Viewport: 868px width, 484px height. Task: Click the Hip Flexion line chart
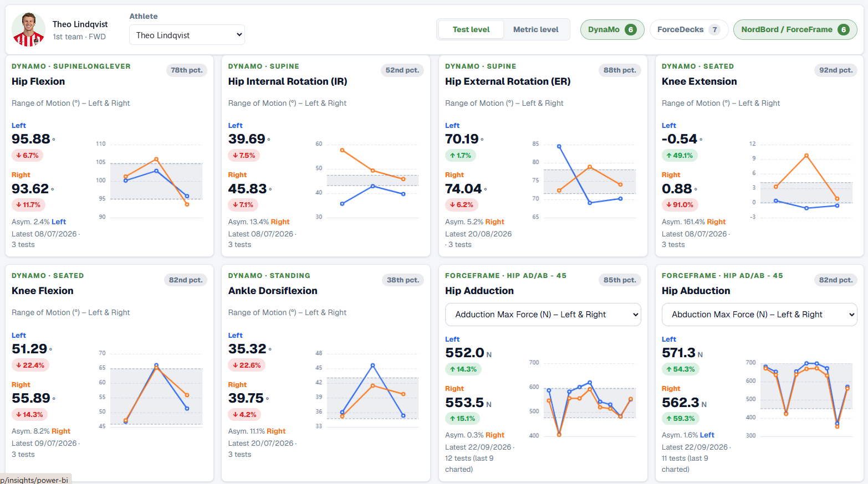(150, 180)
